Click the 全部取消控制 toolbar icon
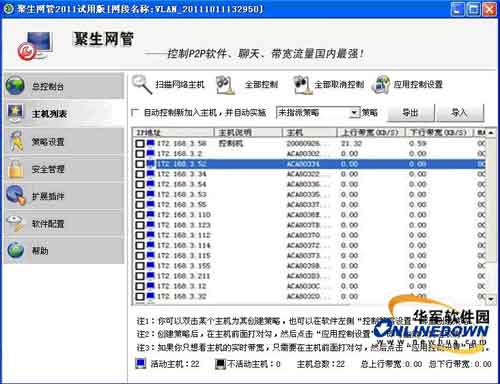The width and height of the screenshot is (500, 384). click(302, 85)
